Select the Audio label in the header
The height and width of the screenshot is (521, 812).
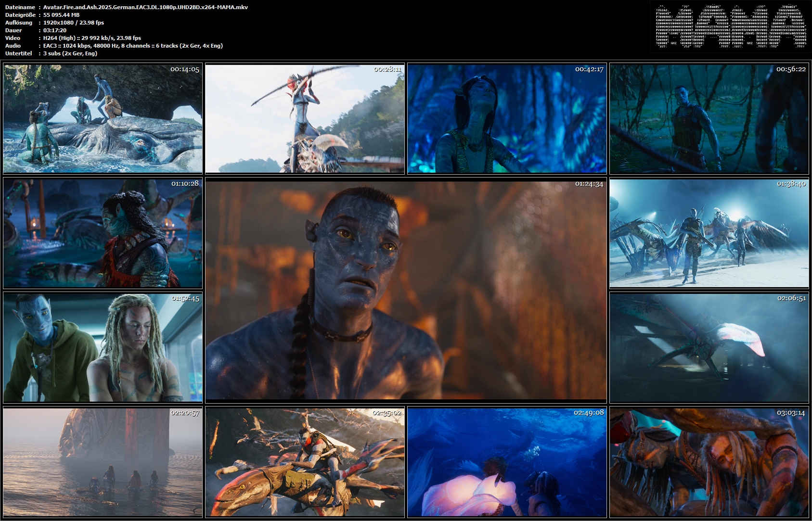click(x=13, y=46)
